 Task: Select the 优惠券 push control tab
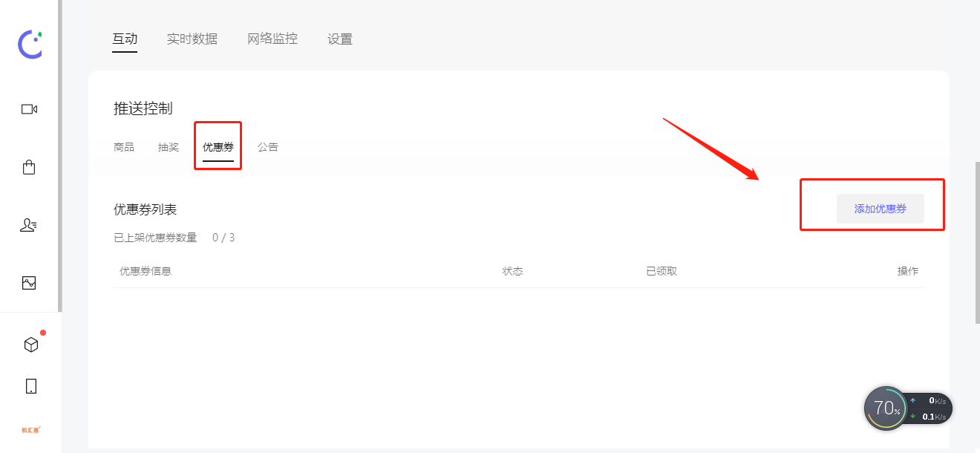218,147
